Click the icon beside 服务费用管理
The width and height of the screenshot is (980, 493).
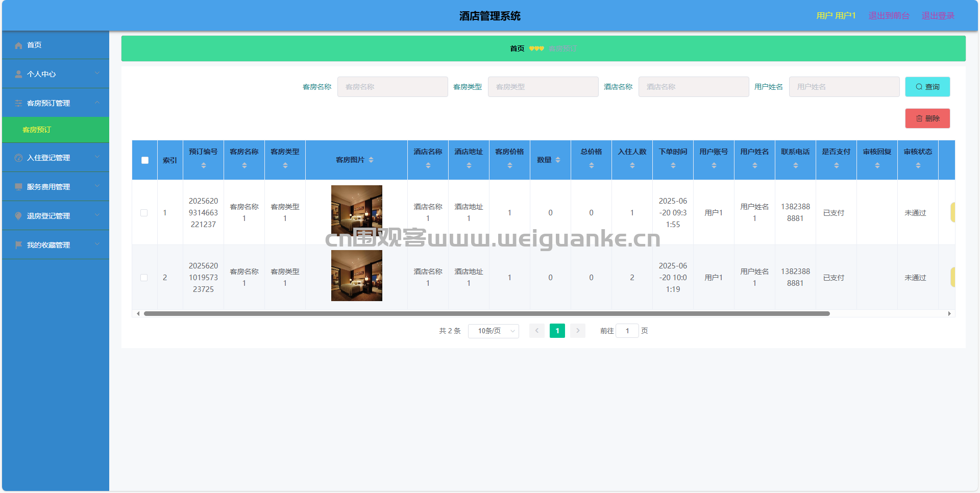18,187
